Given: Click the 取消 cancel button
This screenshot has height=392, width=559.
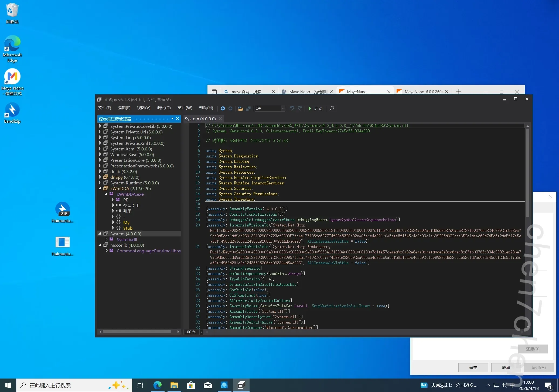Looking at the screenshot, I should point(506,367).
